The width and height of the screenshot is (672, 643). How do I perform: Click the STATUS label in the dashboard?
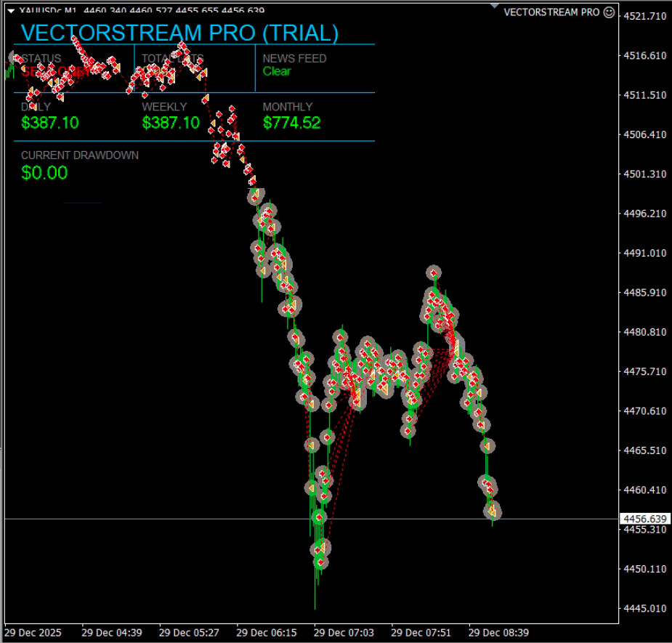click(x=41, y=58)
